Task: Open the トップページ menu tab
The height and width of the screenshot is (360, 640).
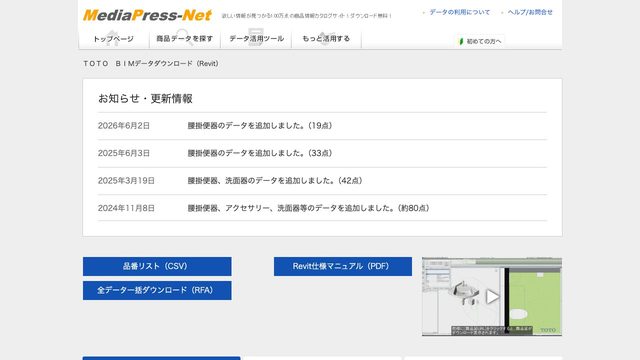Action: 113,39
